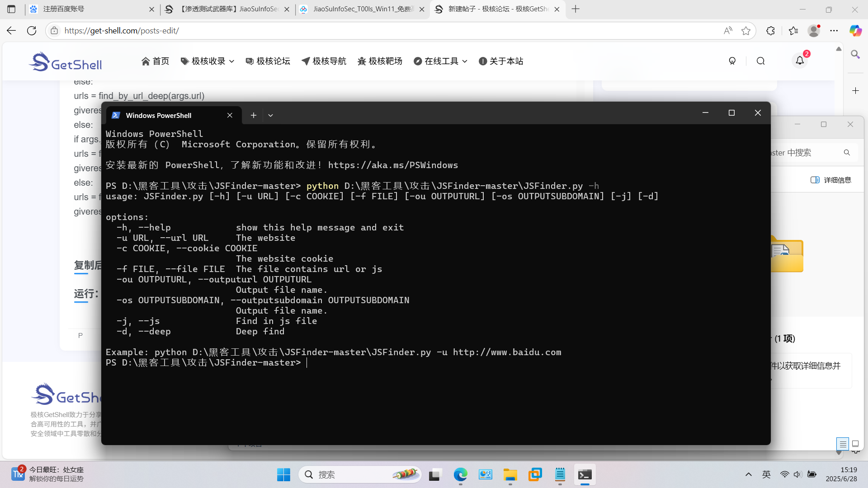Switch the 英 input method indicator

pos(766,474)
